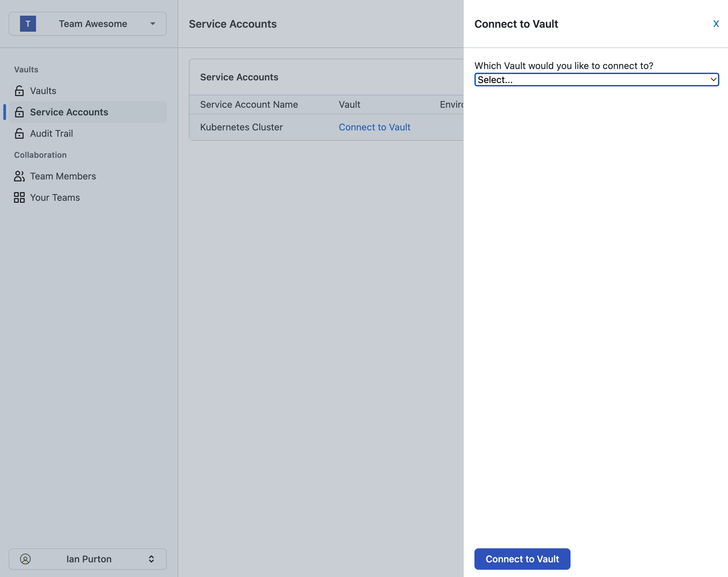Click the Team Awesome 'T' avatar
This screenshot has width=728, height=577.
point(28,24)
